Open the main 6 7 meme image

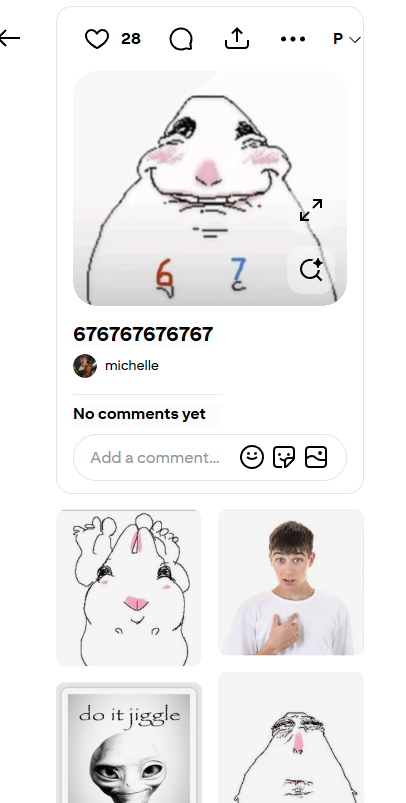click(x=210, y=188)
